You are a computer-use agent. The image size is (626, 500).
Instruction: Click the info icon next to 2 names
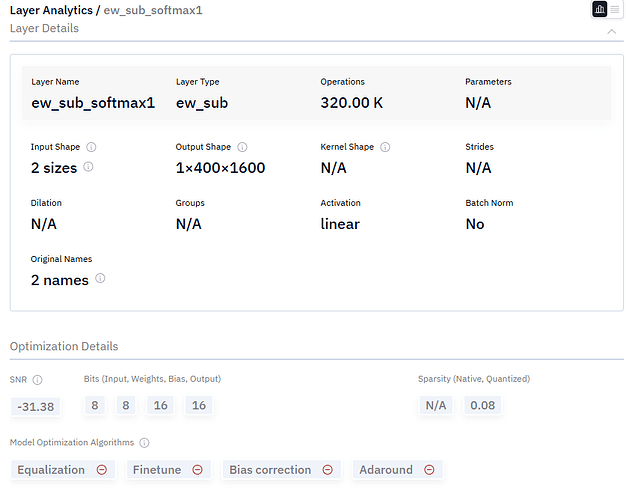(x=100, y=279)
